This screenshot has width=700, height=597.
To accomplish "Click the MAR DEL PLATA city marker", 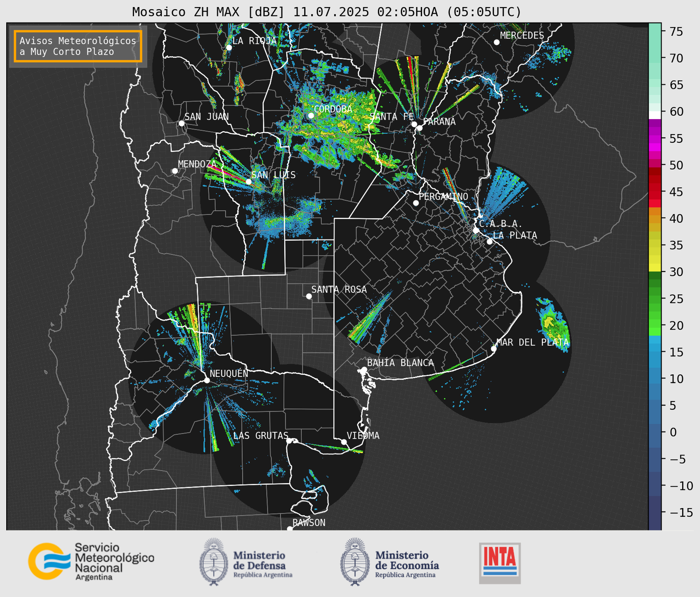I will pyautogui.click(x=494, y=349).
